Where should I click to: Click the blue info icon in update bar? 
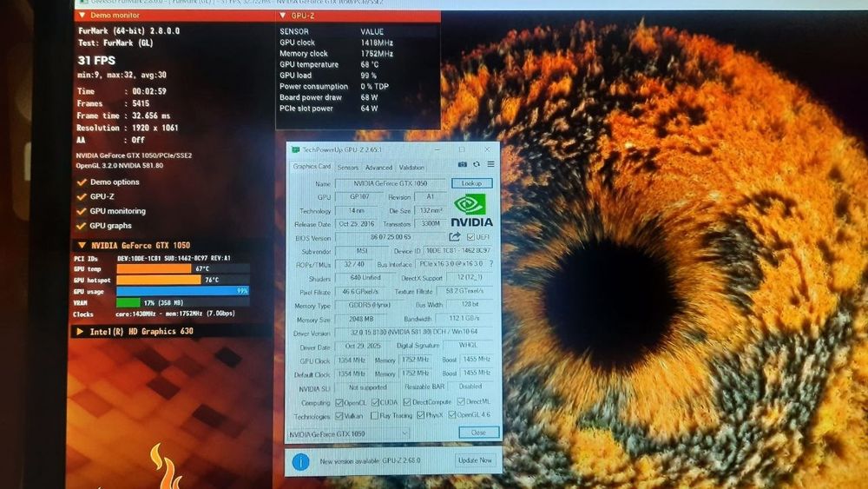click(x=300, y=461)
